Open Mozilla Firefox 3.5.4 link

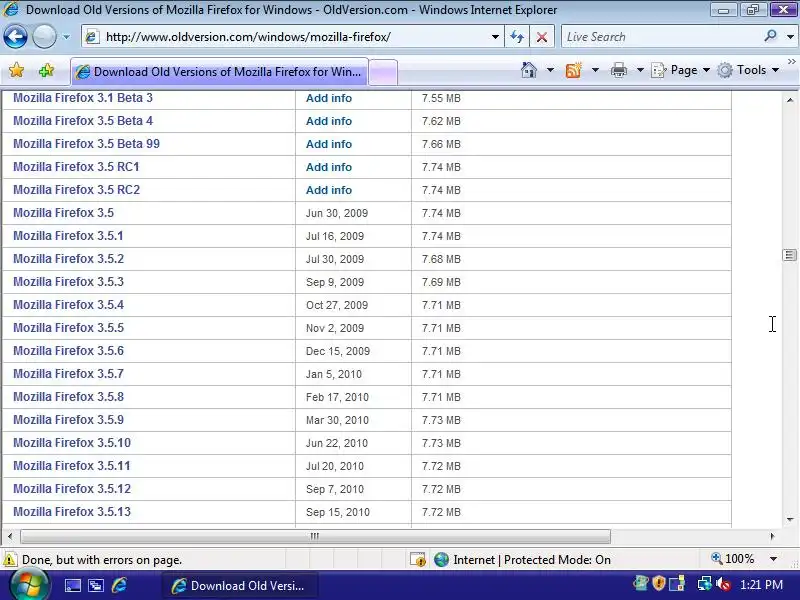coord(68,305)
